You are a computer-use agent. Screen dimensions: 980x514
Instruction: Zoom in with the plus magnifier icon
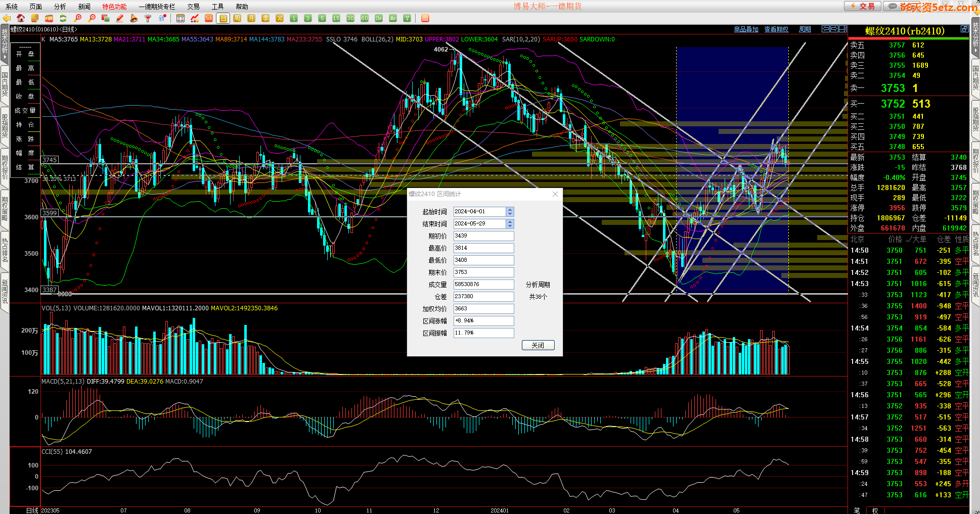tap(77, 18)
